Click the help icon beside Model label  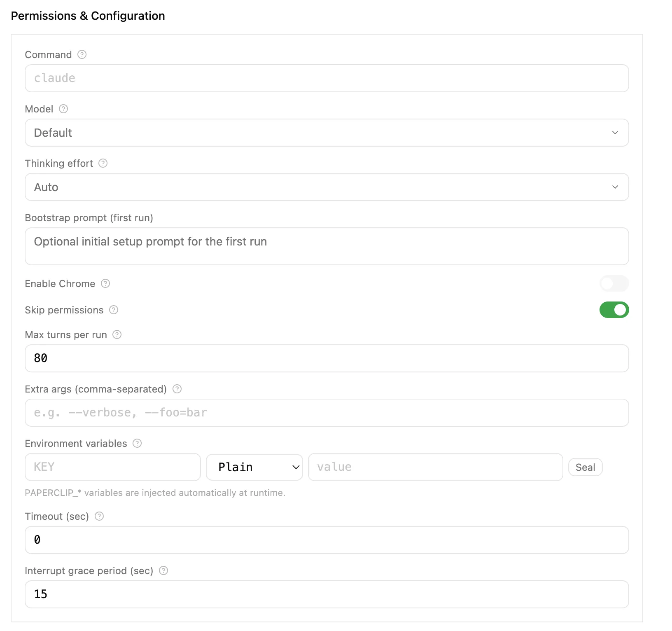(x=63, y=109)
